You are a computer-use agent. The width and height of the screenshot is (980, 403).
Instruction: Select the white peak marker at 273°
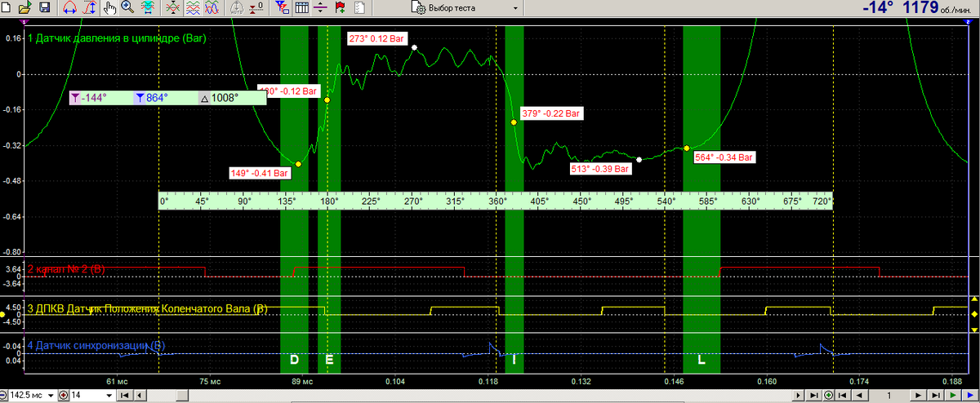coord(415,48)
